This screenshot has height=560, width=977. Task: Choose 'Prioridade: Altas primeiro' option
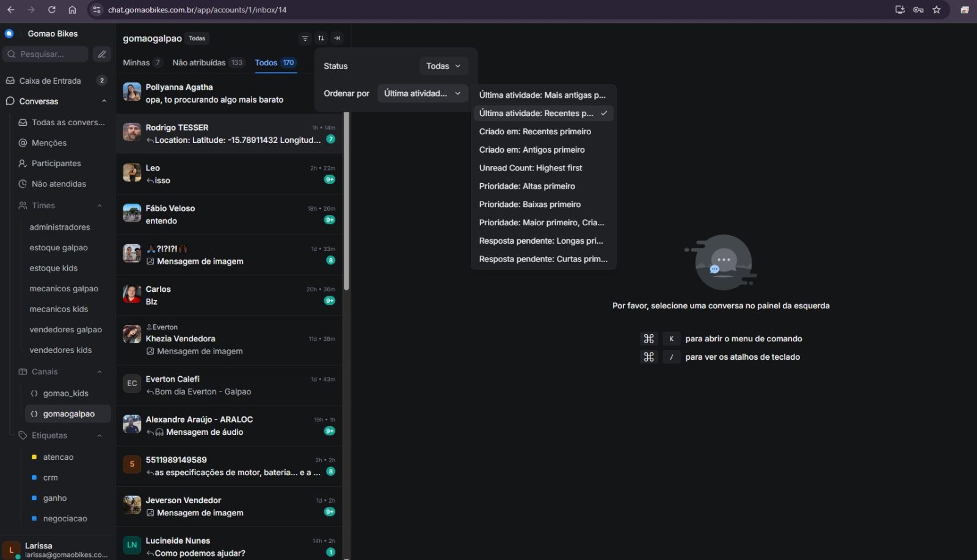point(543,186)
